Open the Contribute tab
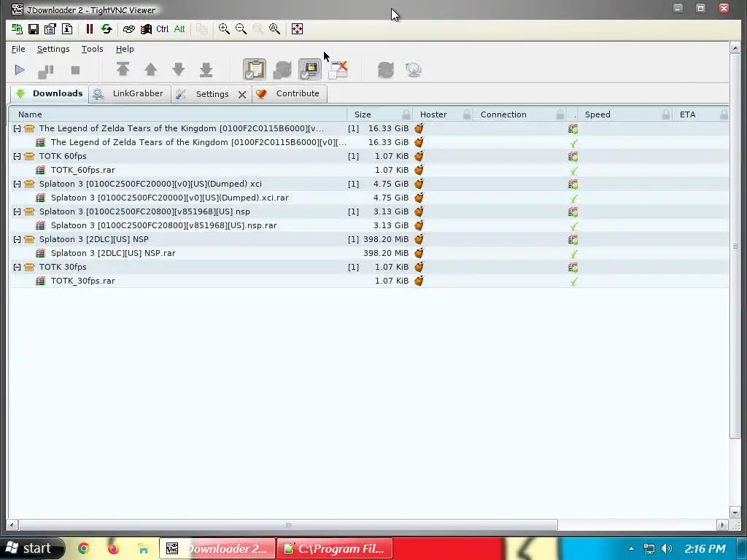The image size is (747, 560). pos(289,94)
